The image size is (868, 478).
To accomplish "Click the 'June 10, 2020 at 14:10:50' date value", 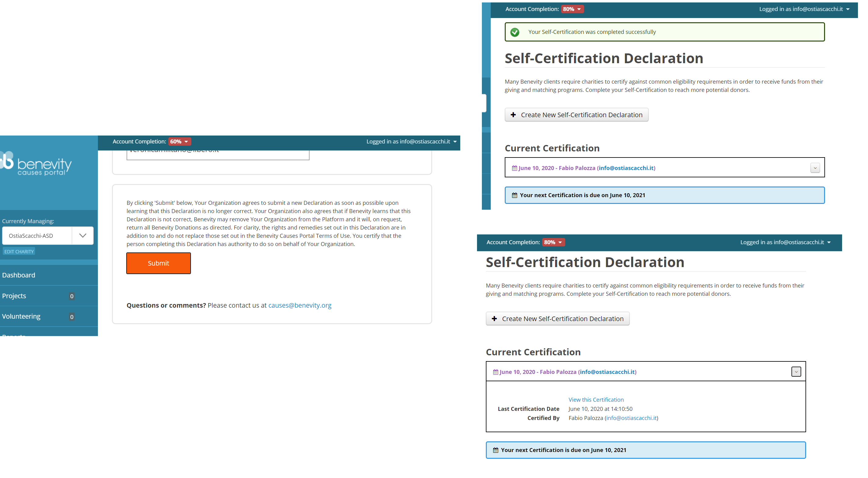I will (x=600, y=409).
